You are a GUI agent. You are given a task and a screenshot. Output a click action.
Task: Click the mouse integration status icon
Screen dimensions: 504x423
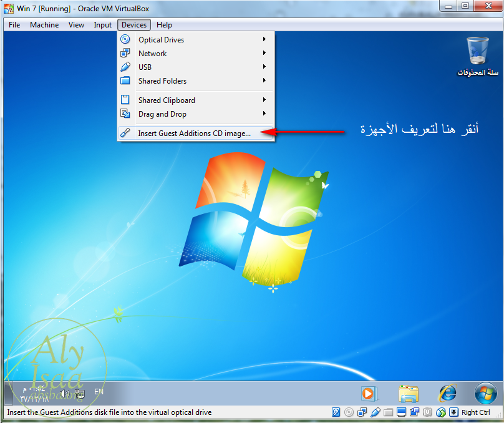pyautogui.click(x=441, y=412)
